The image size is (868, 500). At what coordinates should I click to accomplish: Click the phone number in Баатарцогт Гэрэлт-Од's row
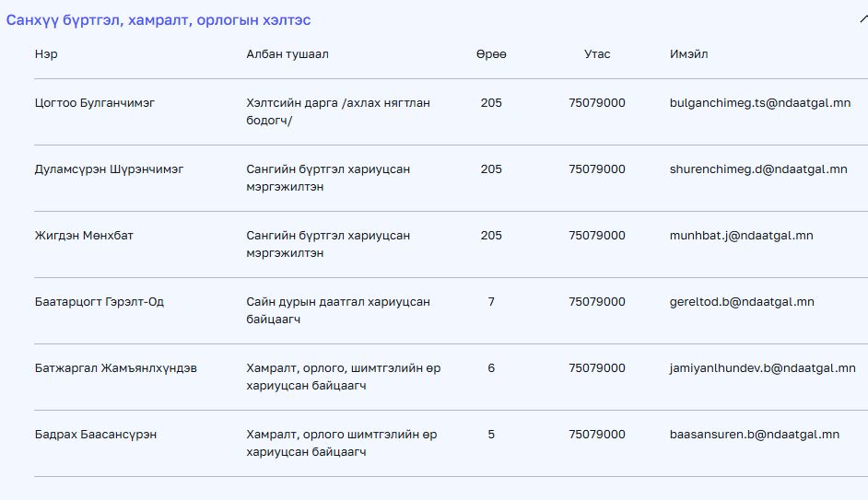597,302
